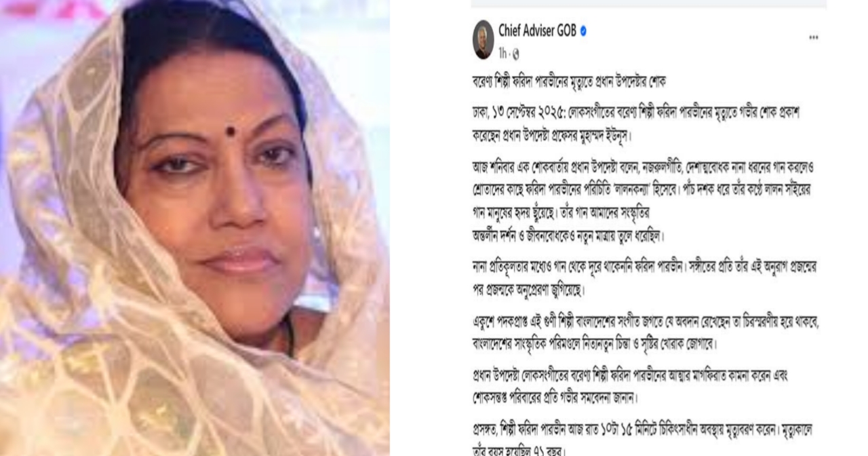
Task: Click the Chief Adviser GOB page name
Action: (537, 31)
